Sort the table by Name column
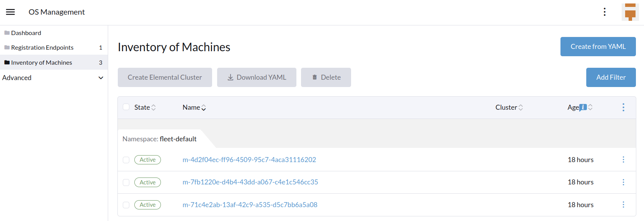This screenshot has width=644, height=221. point(194,107)
